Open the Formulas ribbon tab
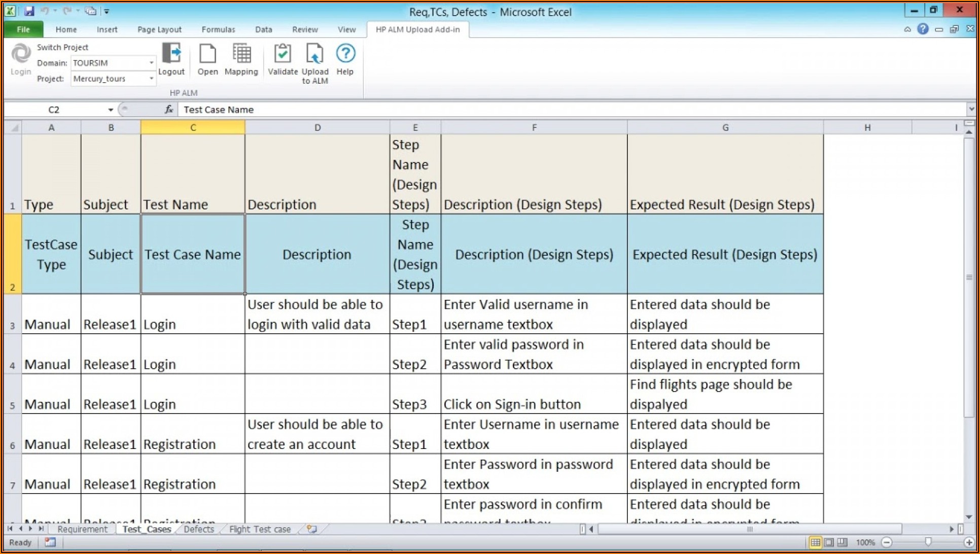Screen dimensions: 980x554 [218, 29]
